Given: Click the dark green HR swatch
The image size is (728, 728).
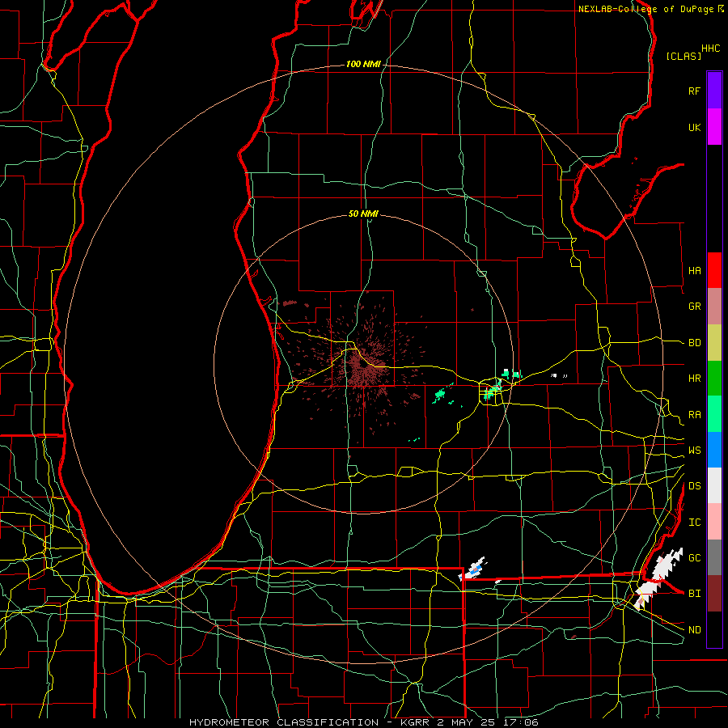Looking at the screenshot, I should click(714, 379).
